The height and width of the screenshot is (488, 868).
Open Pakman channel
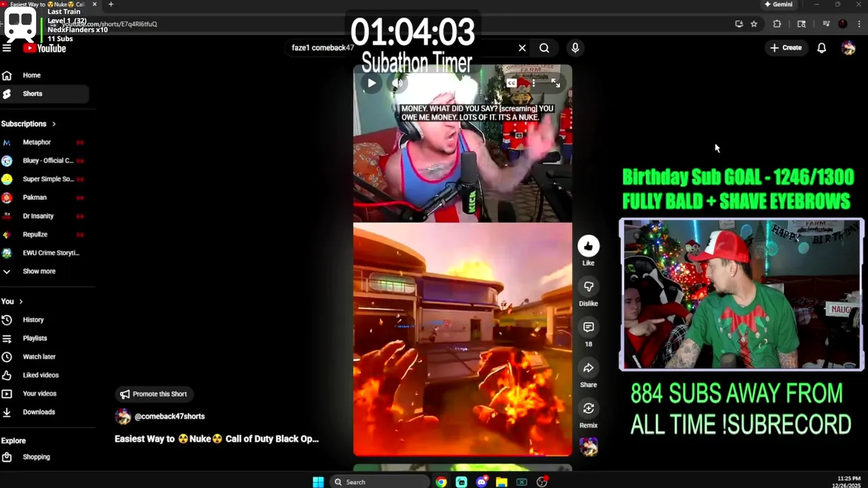[x=44, y=197]
